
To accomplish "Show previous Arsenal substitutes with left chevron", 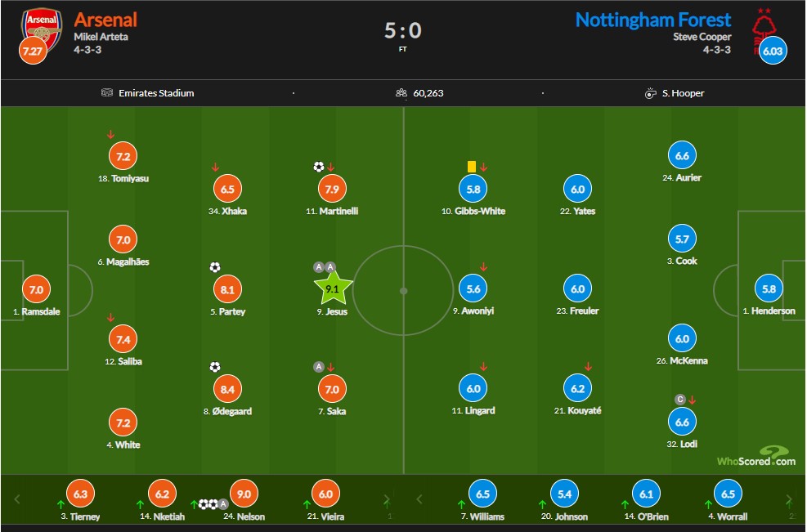I will click(17, 499).
